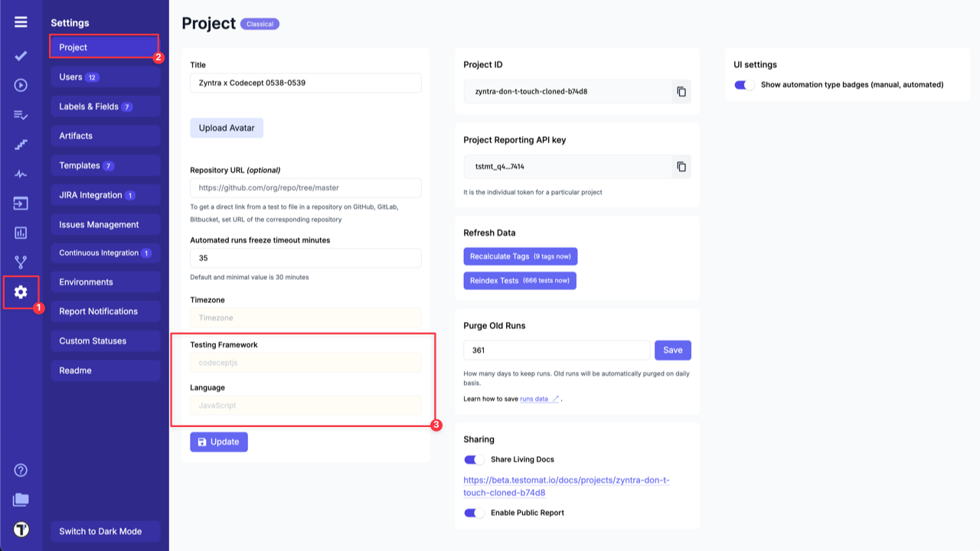Screen dimensions: 980x551
Task: Open the runs data link
Action: (536, 399)
